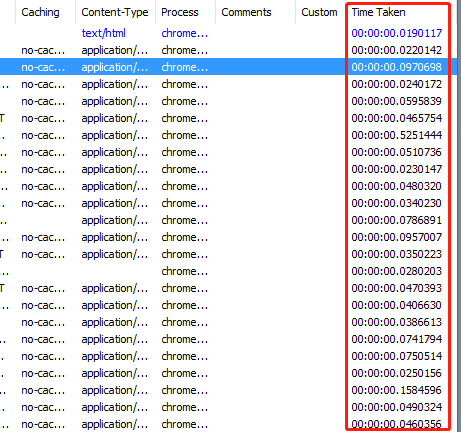Select time value 00:00:00.0240172
This screenshot has width=461, height=432.
point(397,84)
